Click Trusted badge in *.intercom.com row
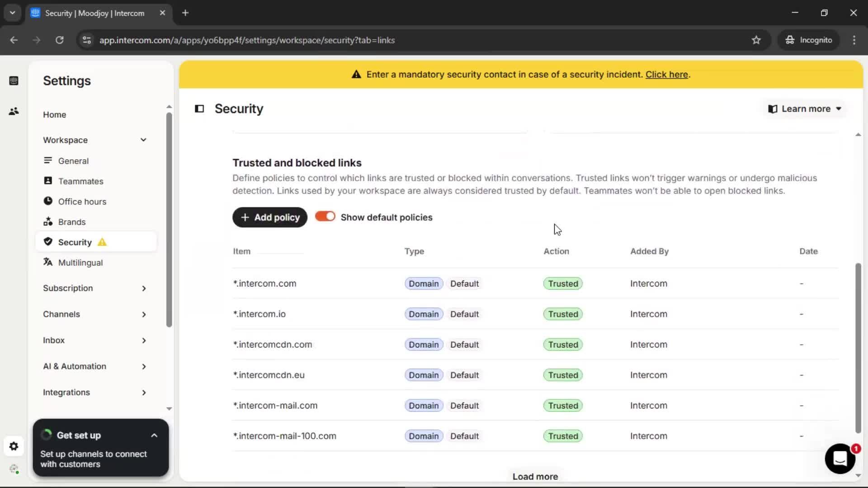Image resolution: width=868 pixels, height=488 pixels. pos(563,284)
